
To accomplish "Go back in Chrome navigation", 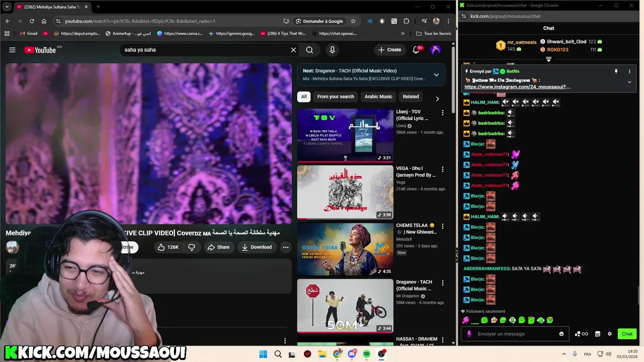I will (x=8, y=21).
